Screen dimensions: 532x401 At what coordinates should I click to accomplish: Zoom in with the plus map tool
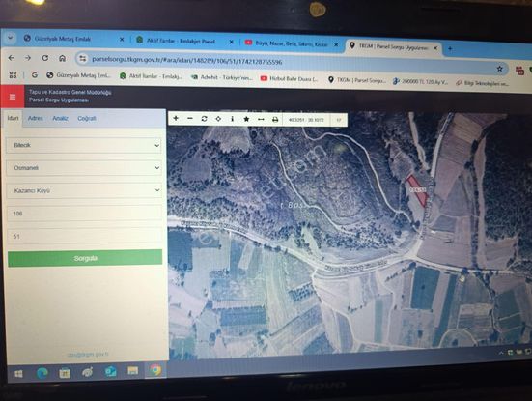coord(176,118)
